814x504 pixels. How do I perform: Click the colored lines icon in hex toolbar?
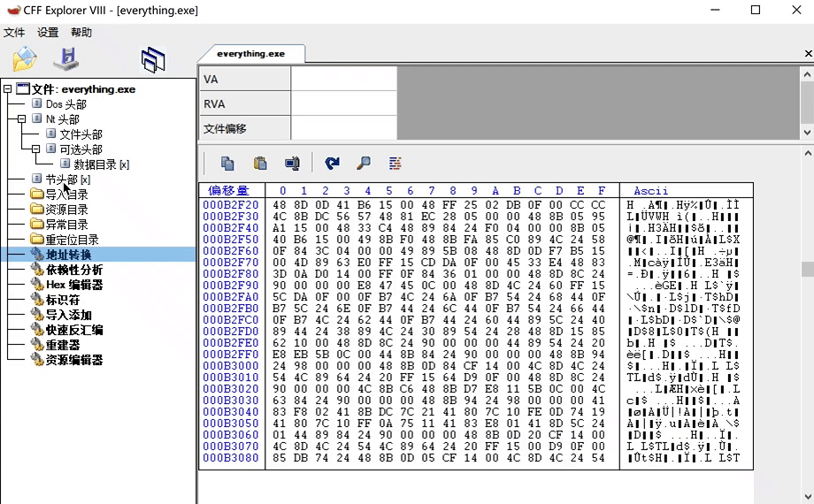click(395, 164)
